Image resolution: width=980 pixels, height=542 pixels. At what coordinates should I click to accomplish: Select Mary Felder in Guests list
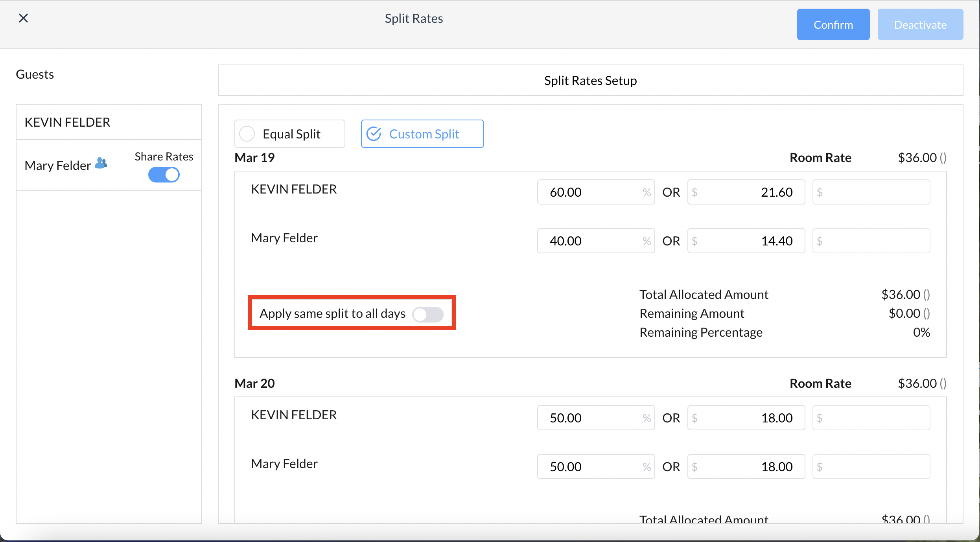click(x=58, y=166)
